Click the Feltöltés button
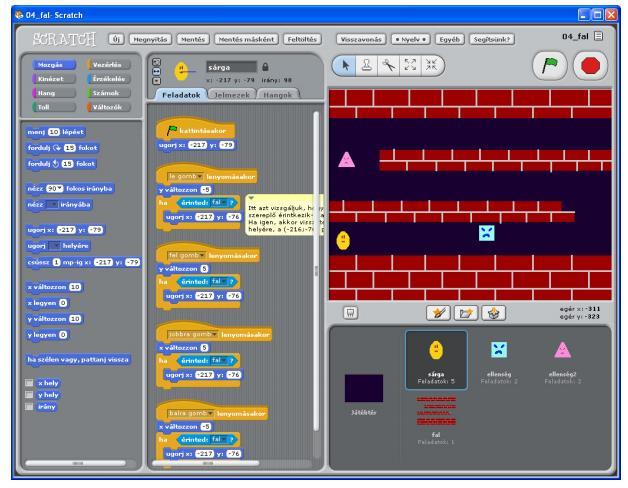 302,39
